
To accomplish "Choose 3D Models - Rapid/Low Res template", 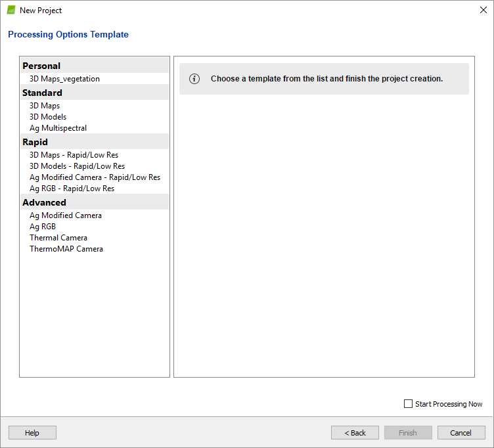I will tap(77, 166).
